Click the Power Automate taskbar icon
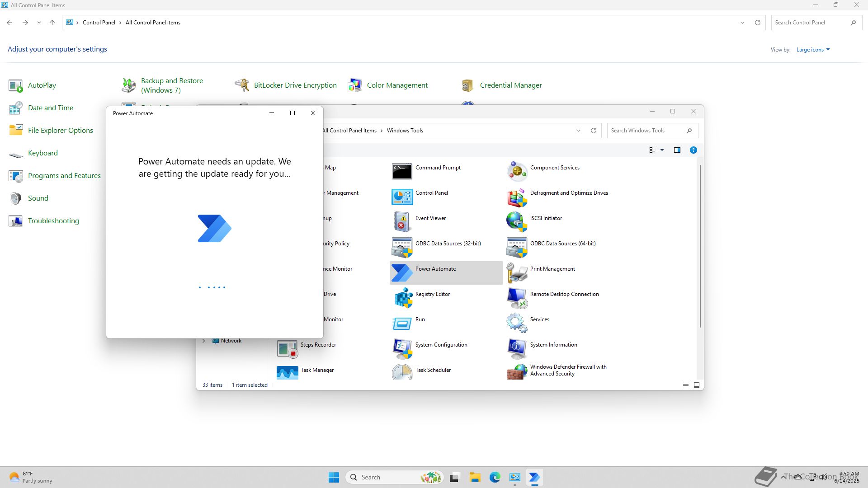 click(x=534, y=477)
